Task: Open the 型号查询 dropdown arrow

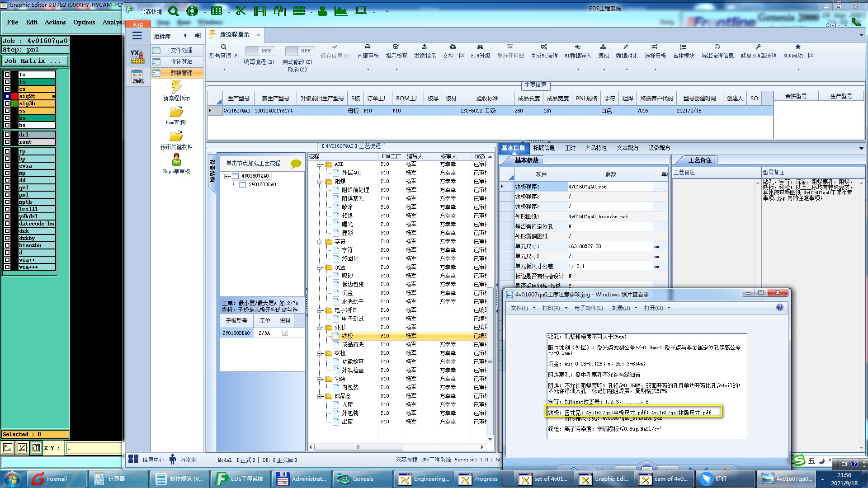Action: [224, 70]
